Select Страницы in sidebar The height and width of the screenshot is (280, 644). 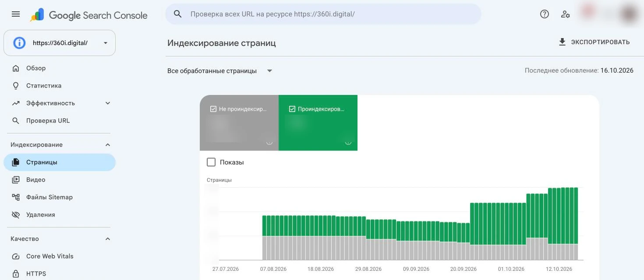(60, 162)
